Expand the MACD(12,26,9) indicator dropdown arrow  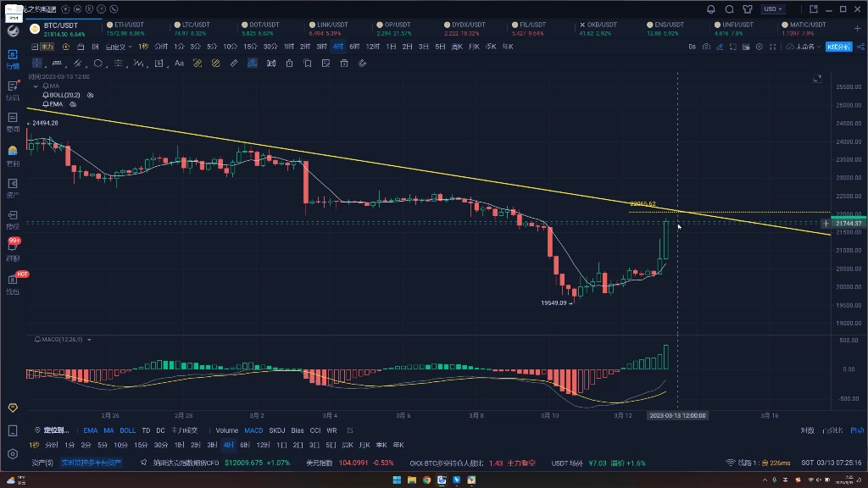[89, 340]
